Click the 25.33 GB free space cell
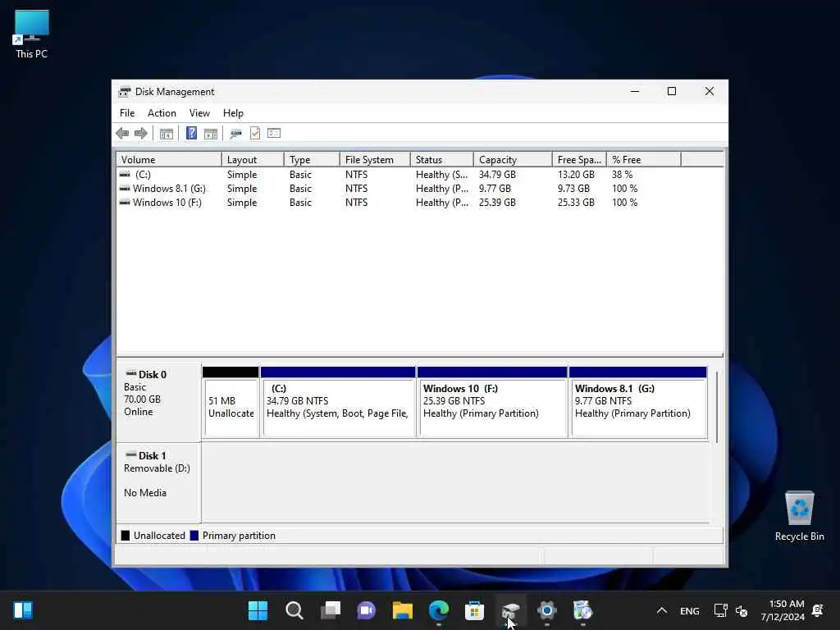The image size is (840, 630). [576, 203]
